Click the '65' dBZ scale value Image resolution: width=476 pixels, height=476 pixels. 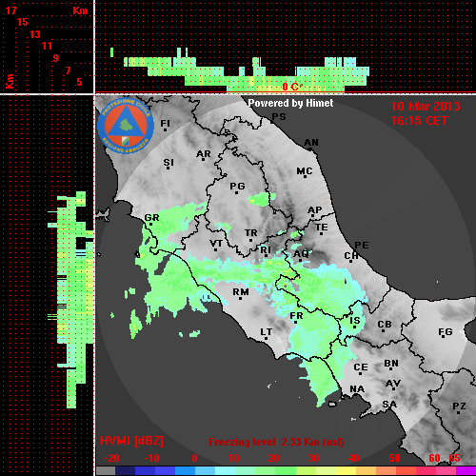454,458
